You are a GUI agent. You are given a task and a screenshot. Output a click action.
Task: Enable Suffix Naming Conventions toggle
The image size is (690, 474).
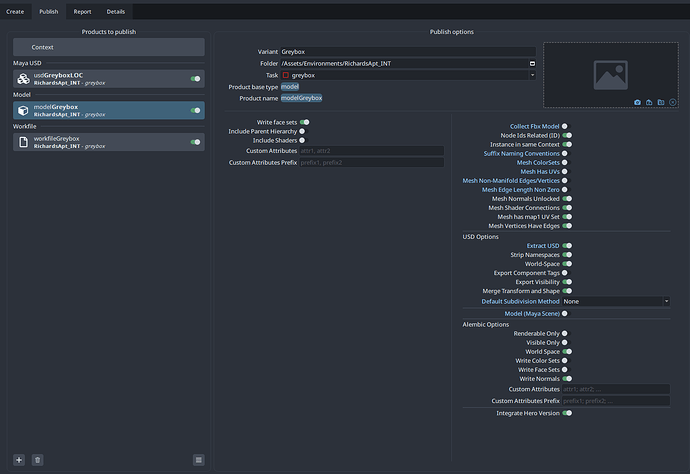tap(565, 154)
